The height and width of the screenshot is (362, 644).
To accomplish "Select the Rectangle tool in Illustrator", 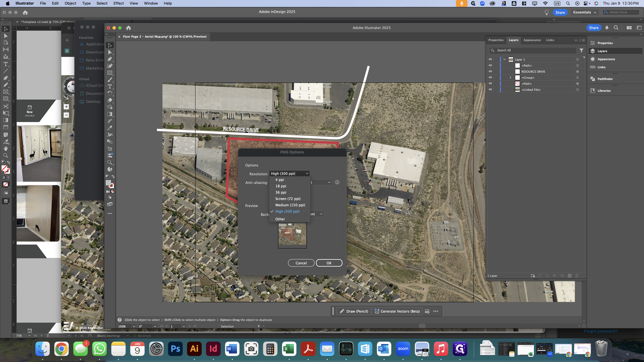I will tap(110, 73).
